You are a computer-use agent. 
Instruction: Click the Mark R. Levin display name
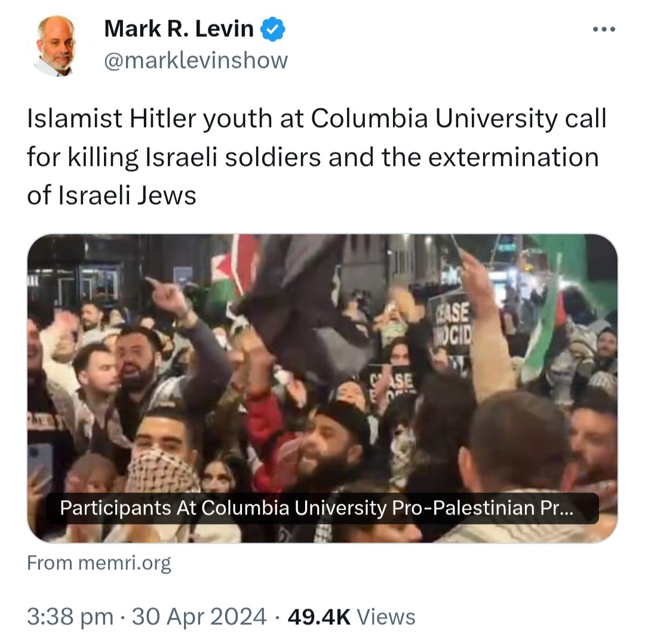(x=179, y=29)
